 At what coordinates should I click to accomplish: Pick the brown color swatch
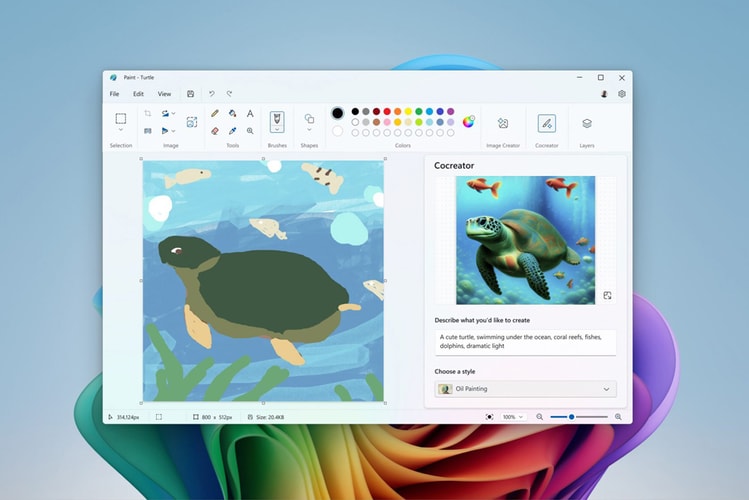pos(376,122)
